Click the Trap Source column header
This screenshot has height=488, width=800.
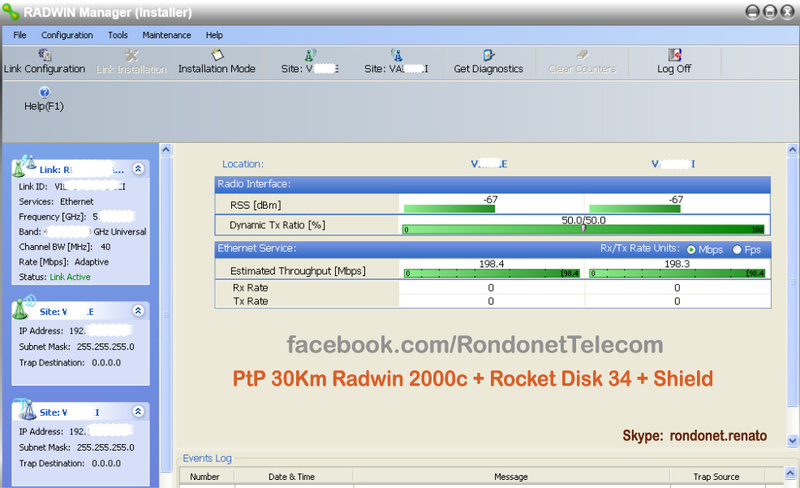(x=716, y=477)
